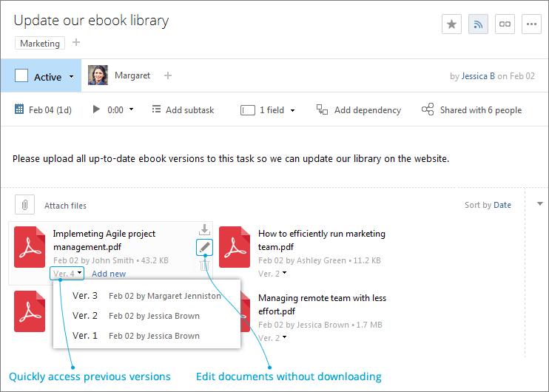Download the Implementing Agile PDF
The width and height of the screenshot is (549, 392).
204,230
